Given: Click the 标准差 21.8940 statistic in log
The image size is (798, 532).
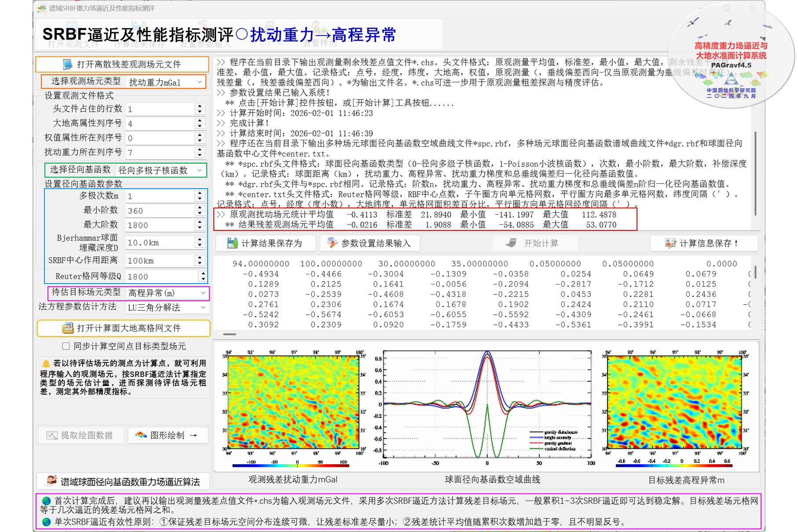Looking at the screenshot, I should coord(418,215).
